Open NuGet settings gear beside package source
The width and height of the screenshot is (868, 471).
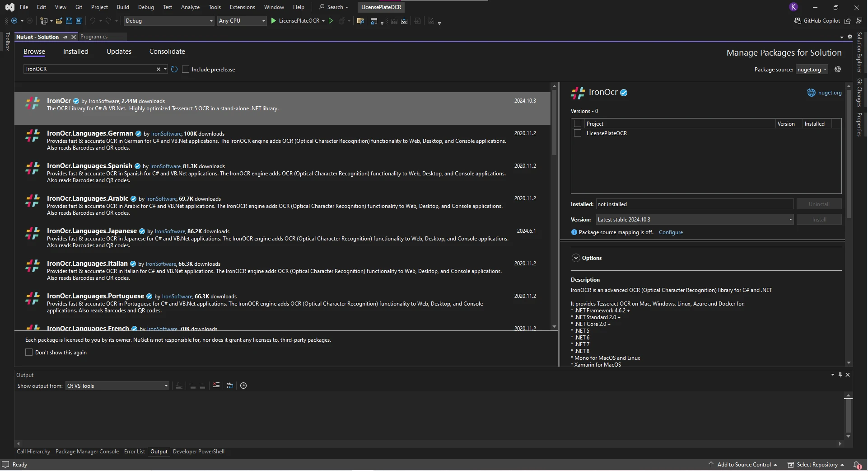pos(838,69)
